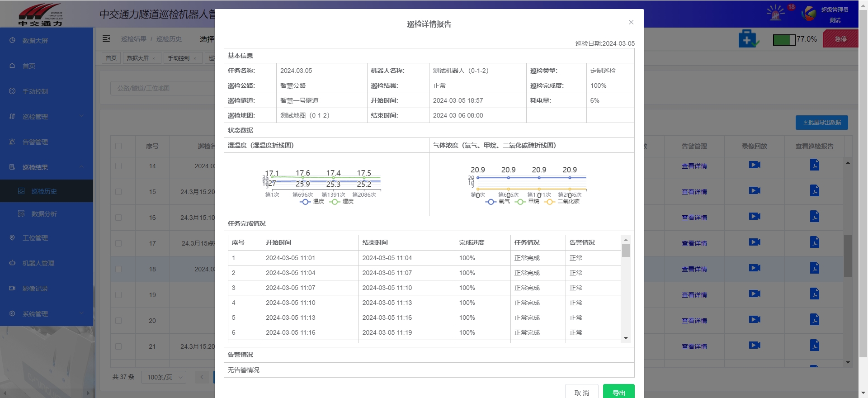
Task: Click the alarm siren notification icon
Action: pos(776,13)
